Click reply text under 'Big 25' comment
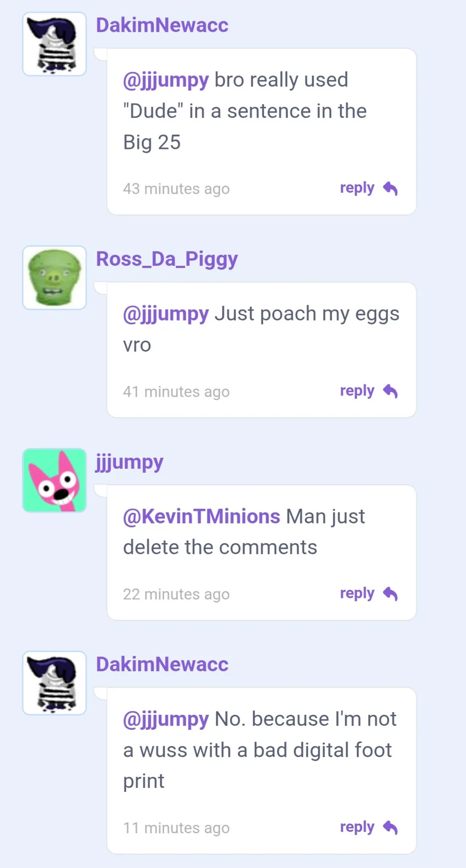The image size is (466, 868). pos(357,188)
